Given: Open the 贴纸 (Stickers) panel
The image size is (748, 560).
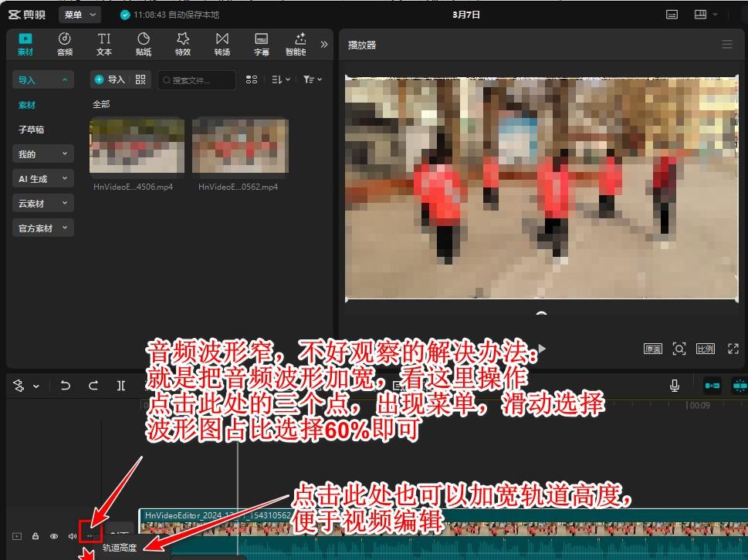Looking at the screenshot, I should point(144,44).
